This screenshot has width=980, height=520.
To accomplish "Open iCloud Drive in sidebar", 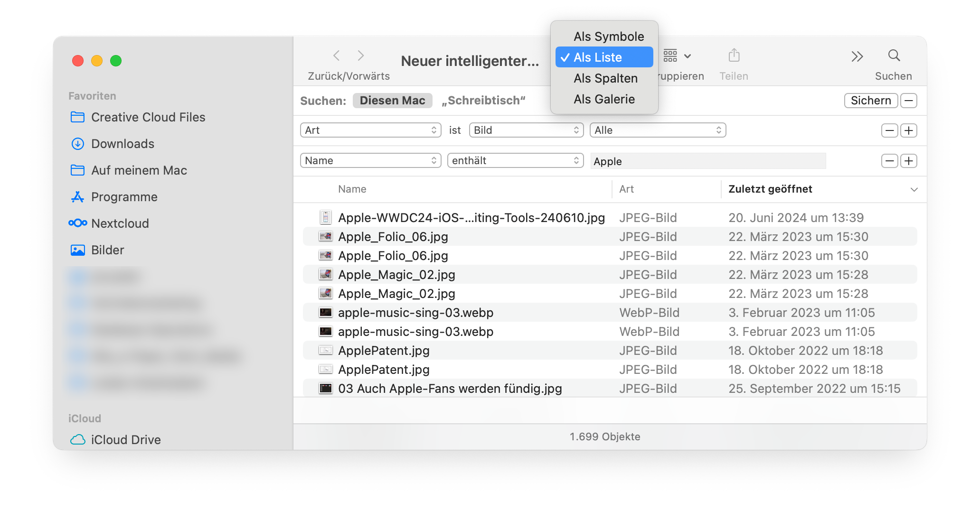I will coord(126,440).
